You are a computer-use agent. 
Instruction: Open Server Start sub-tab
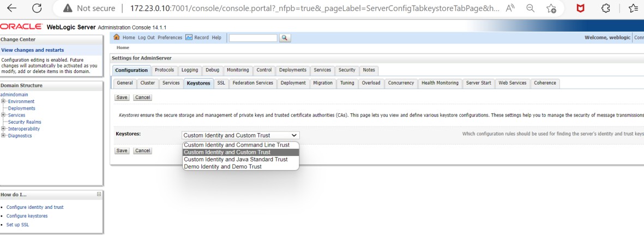point(478,83)
